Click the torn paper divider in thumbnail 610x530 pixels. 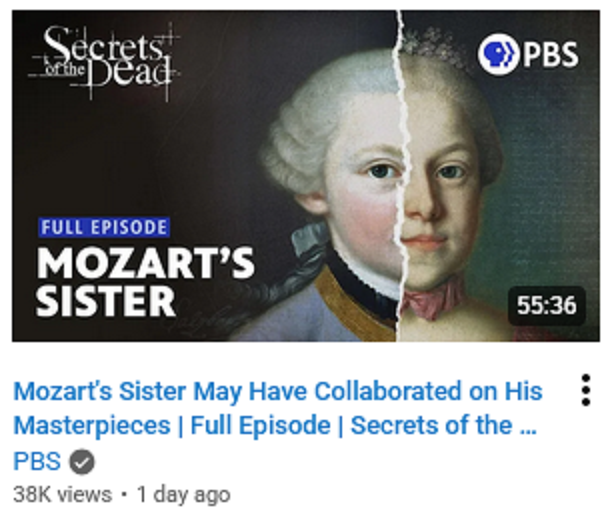tap(400, 175)
